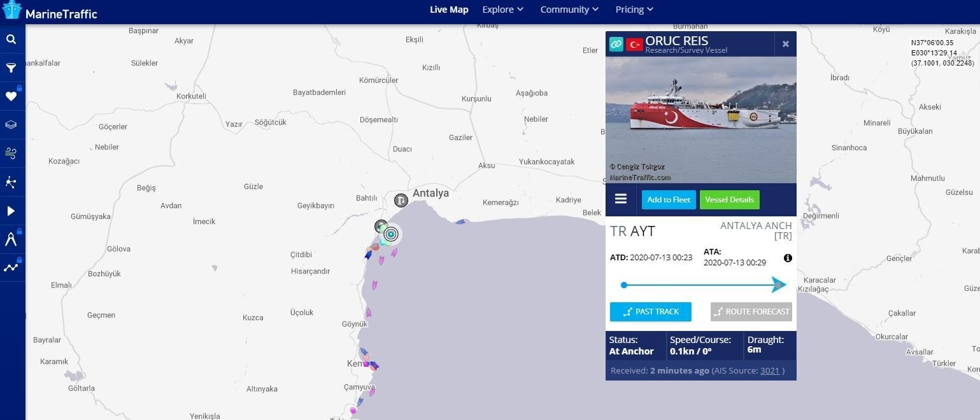Open the map layers panel

(x=11, y=125)
